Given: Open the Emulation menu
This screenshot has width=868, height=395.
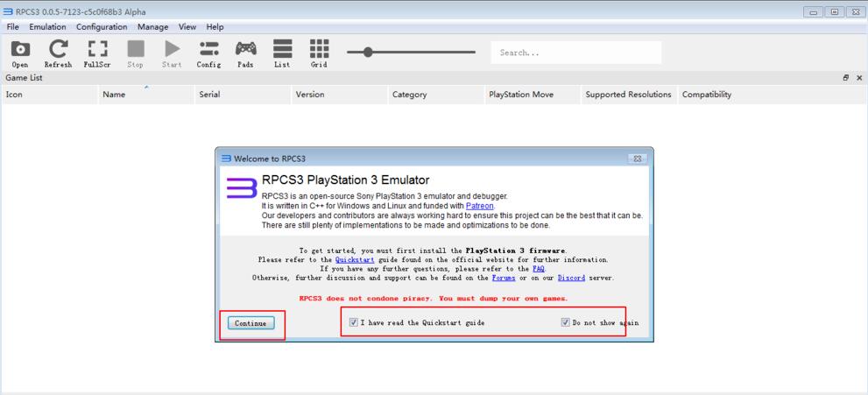Looking at the screenshot, I should (x=47, y=26).
